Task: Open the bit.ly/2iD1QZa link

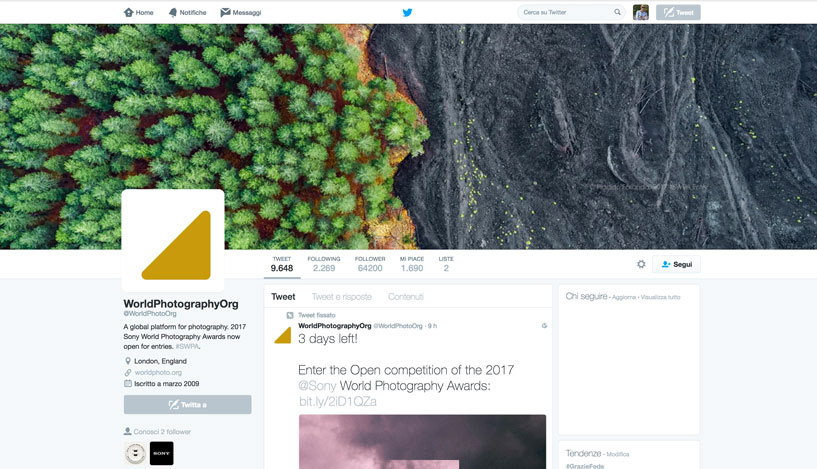Action: (x=338, y=401)
